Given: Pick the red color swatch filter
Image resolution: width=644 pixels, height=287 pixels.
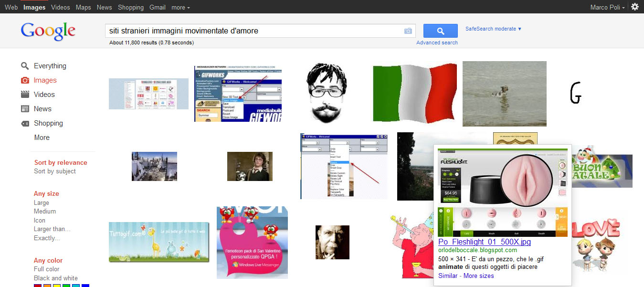Looking at the screenshot, I should tap(38, 286).
